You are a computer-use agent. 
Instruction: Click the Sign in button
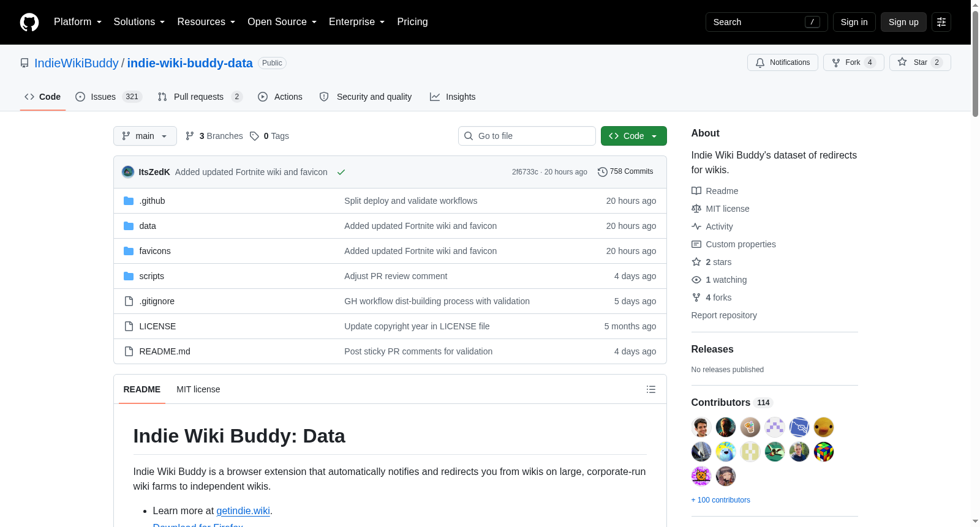854,22
